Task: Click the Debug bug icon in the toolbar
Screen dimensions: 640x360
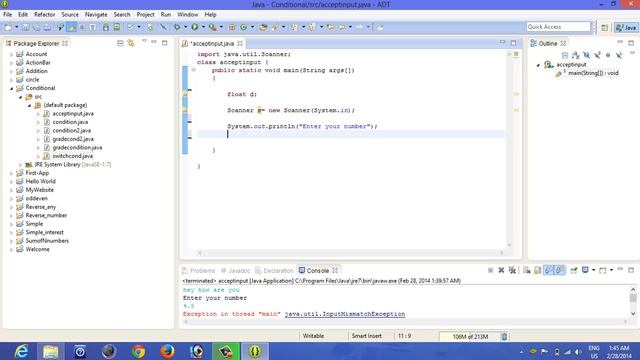Action: click(x=177, y=27)
